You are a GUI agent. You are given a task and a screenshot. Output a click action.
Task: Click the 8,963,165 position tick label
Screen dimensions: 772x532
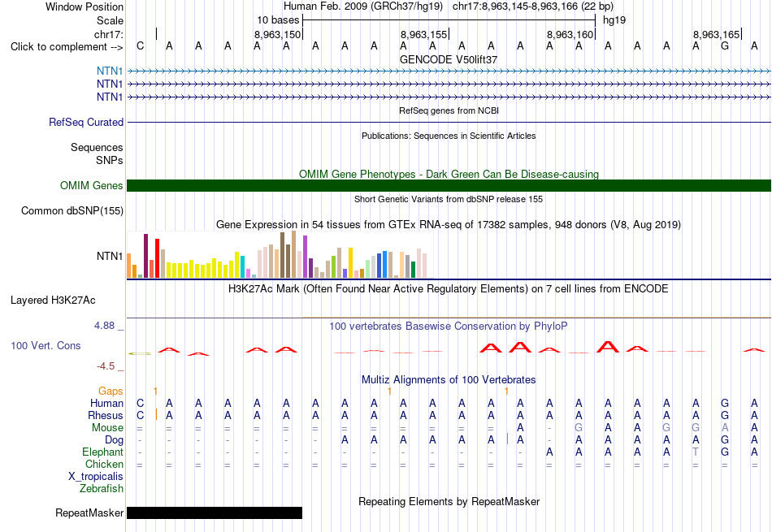point(716,34)
